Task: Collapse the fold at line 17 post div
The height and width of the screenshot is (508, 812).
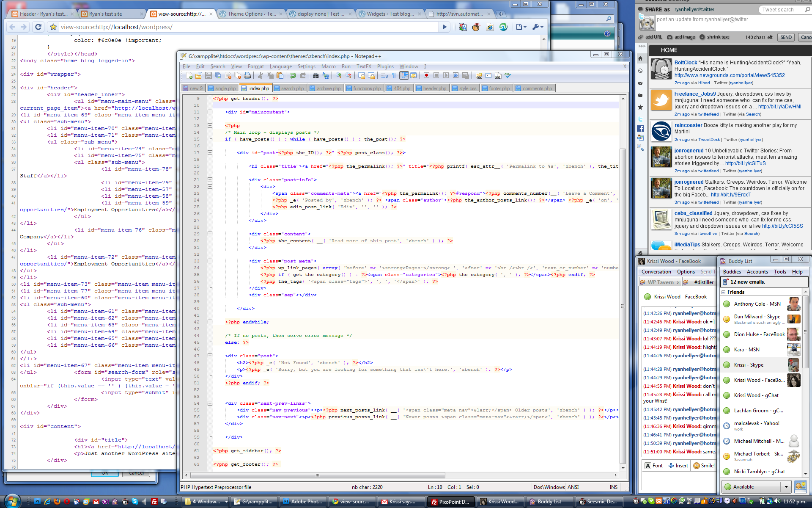Action: 210,153
